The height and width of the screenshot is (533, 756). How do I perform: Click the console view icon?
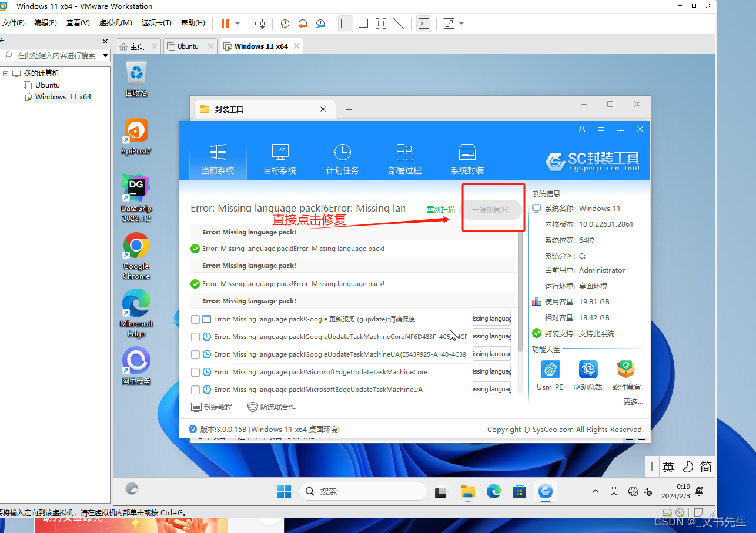point(423,24)
